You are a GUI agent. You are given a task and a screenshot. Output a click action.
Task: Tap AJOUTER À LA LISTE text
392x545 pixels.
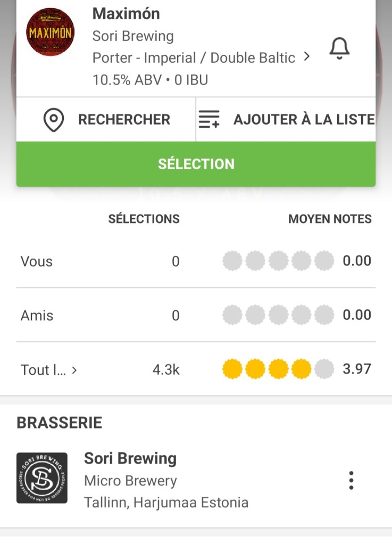tap(304, 120)
